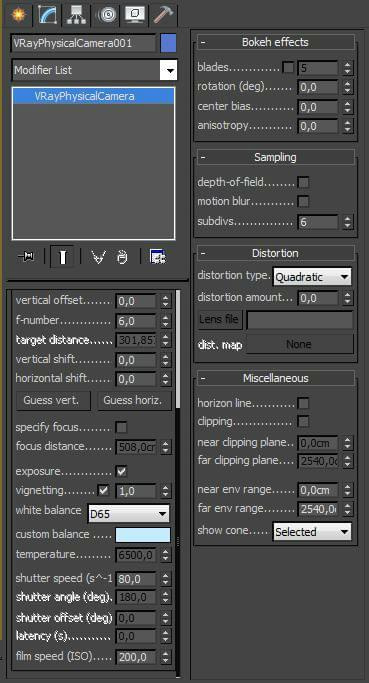Switch to the Modify panel tab
Viewport: 369px width, 683px height.
coord(47,15)
